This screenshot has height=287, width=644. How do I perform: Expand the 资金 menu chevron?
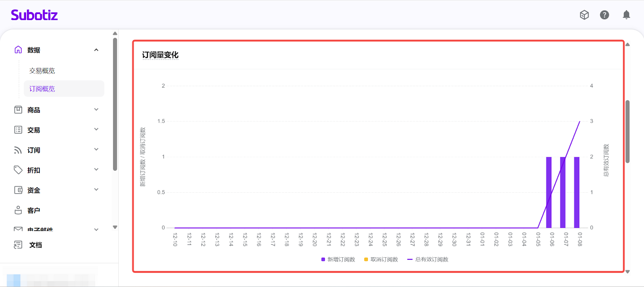(96, 190)
